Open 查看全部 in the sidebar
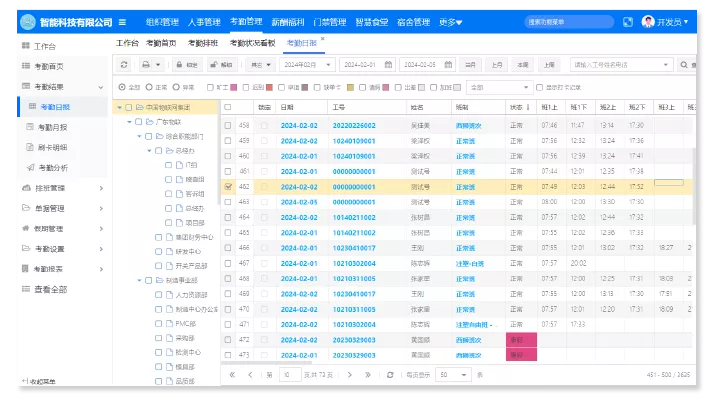714x395 pixels. (x=51, y=289)
